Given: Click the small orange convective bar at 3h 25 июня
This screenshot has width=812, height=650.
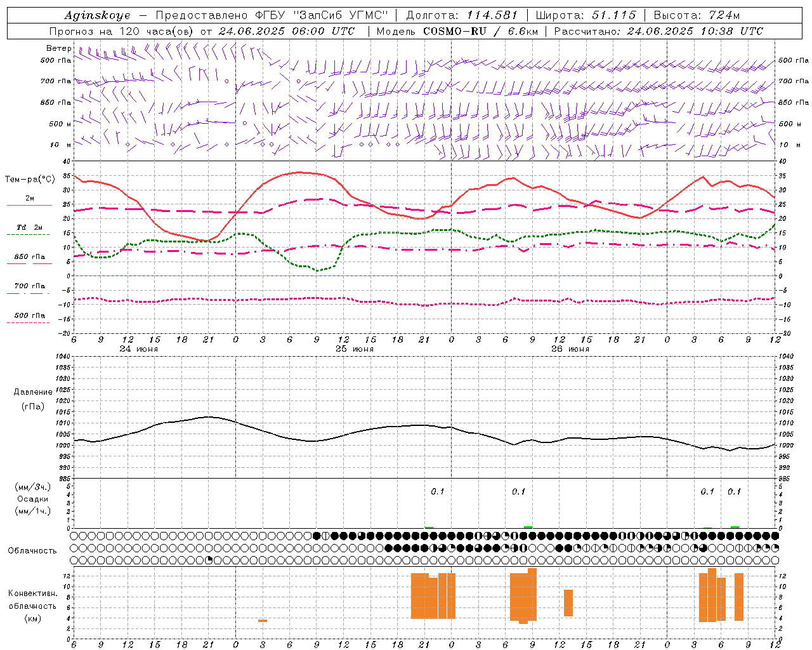Looking at the screenshot, I should (263, 621).
